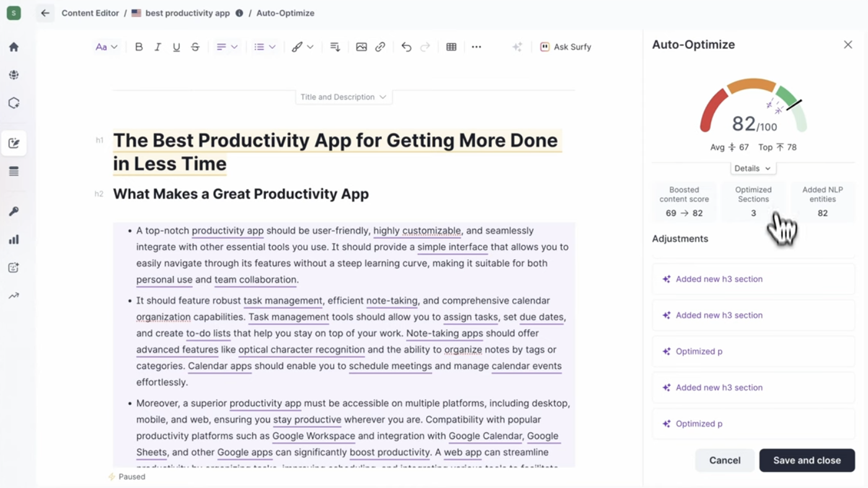Toggle strikethrough formatting

click(195, 47)
